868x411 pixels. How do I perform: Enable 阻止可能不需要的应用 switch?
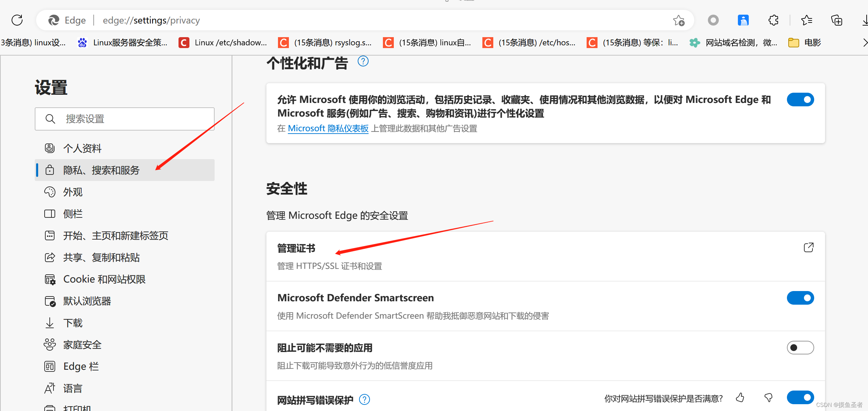[x=800, y=348]
